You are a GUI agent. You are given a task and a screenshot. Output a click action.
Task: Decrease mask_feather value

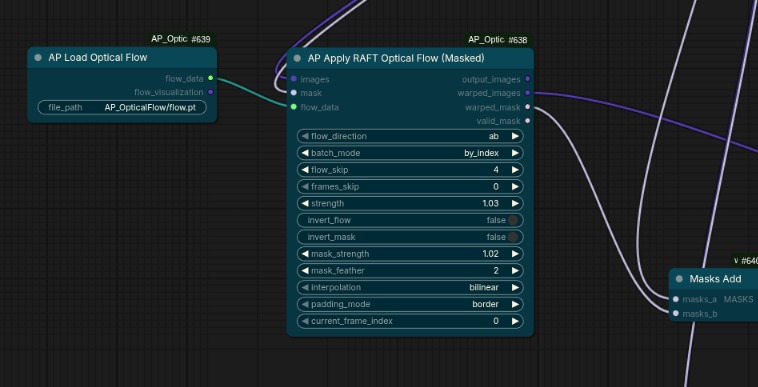[x=305, y=271]
